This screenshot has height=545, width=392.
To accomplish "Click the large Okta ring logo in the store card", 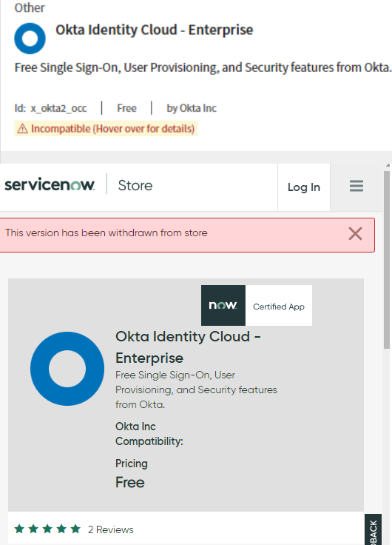I will click(67, 369).
